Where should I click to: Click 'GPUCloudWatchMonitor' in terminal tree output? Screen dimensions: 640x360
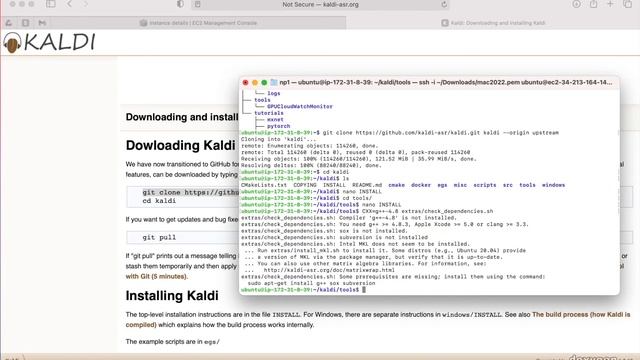(x=300, y=107)
